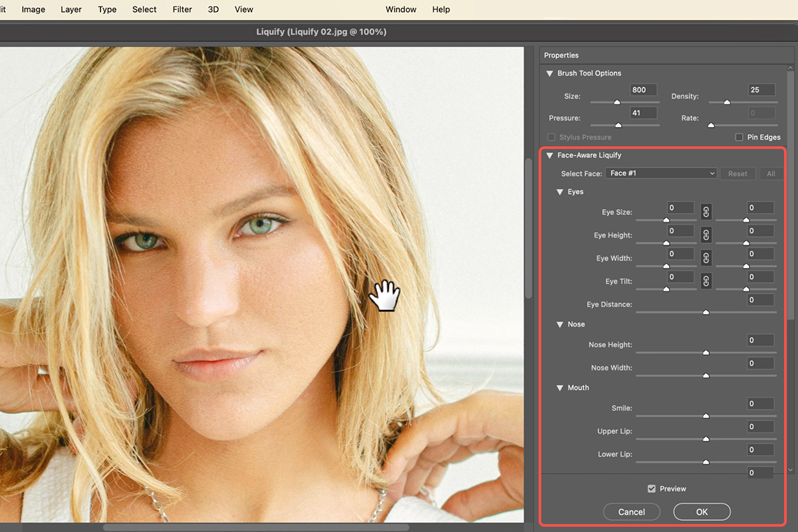Click the Eye Height link icon
This screenshot has width=798, height=532.
706,235
